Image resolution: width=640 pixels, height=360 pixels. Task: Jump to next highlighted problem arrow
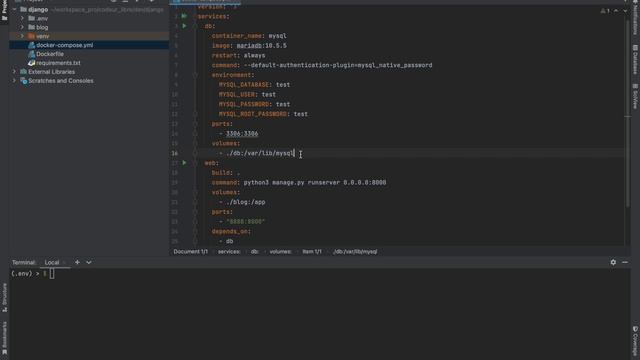tap(625, 11)
